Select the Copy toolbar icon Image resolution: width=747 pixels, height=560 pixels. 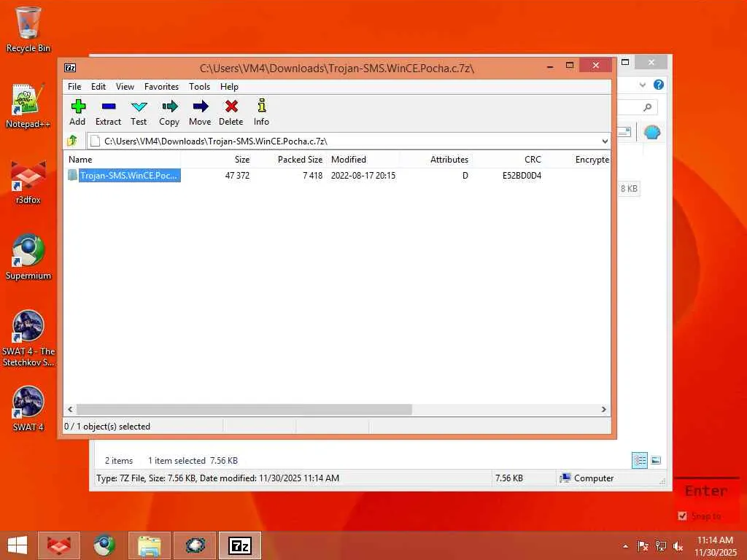click(169, 112)
